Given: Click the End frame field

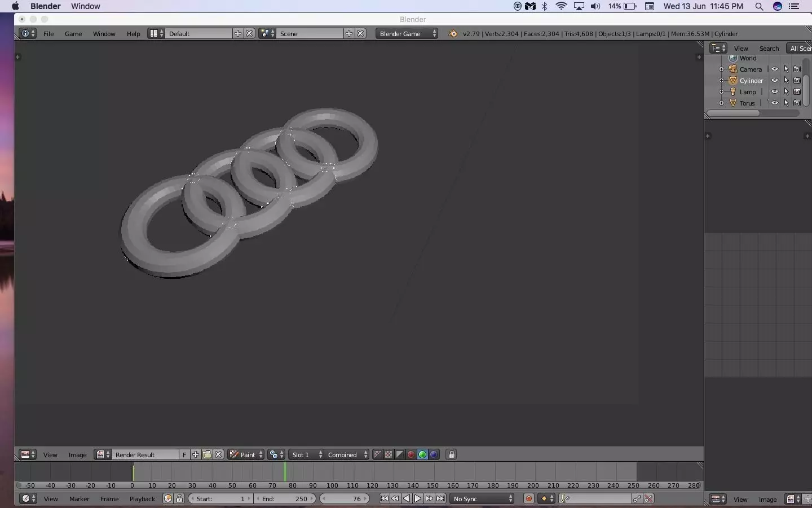Looking at the screenshot, I should [285, 498].
